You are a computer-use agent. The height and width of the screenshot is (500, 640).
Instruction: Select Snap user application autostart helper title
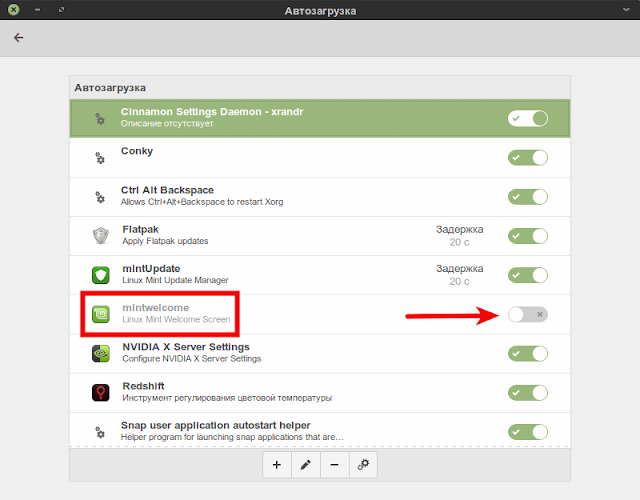coord(216,425)
